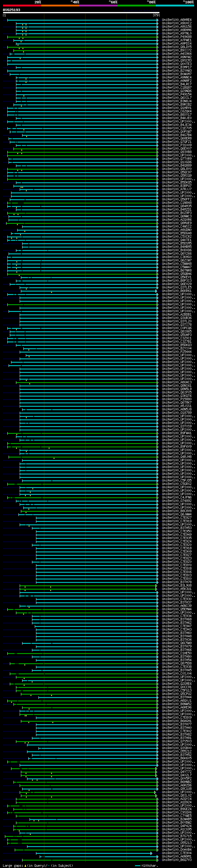197x868 pixels.
Task: Select the hit UniRef100_Q8L8Y0
Action: coord(176,169)
